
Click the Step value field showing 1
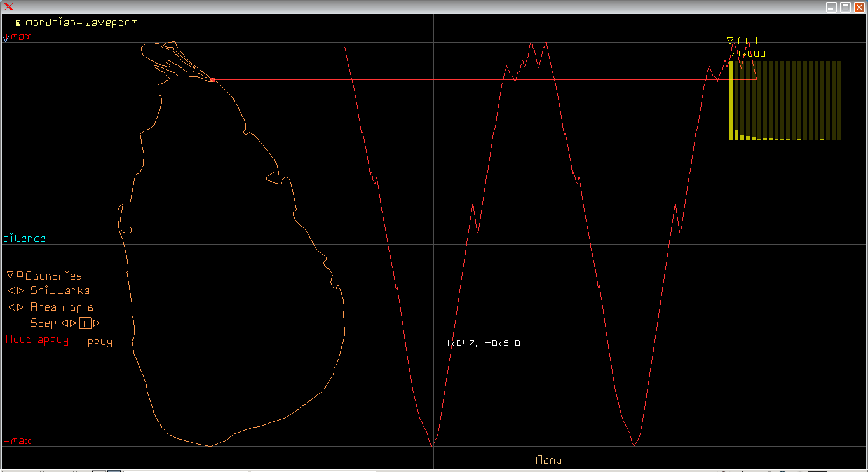(85, 323)
